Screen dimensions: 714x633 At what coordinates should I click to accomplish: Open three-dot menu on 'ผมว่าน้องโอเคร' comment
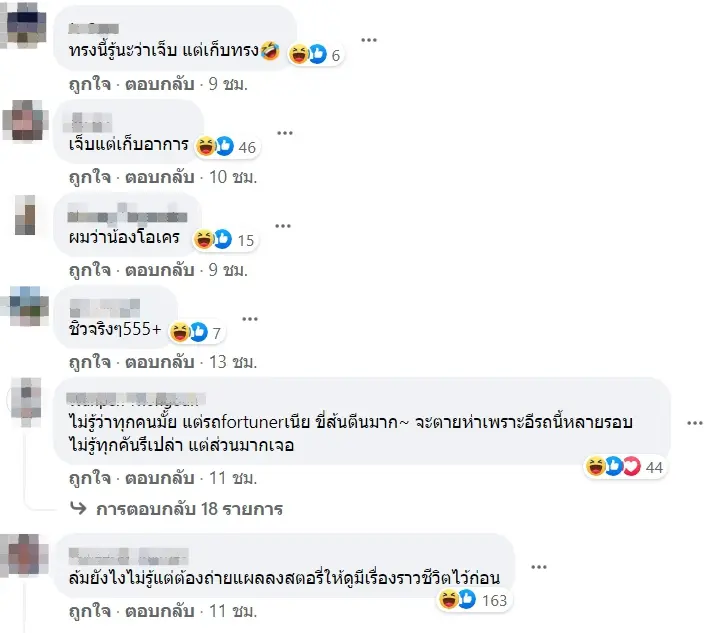click(x=283, y=226)
